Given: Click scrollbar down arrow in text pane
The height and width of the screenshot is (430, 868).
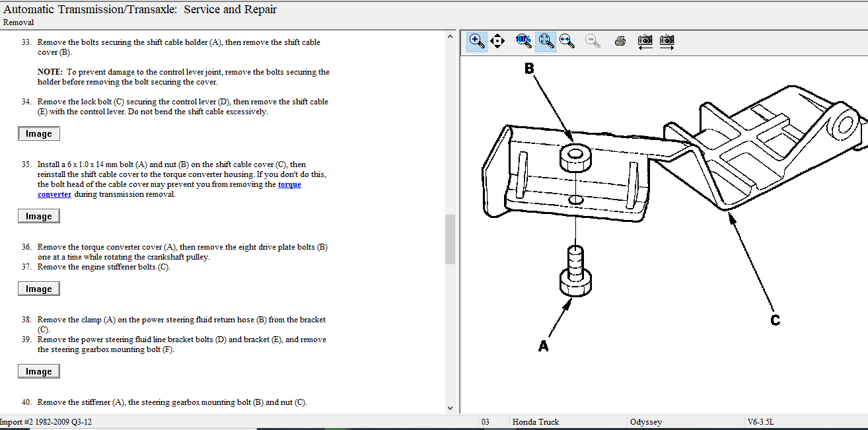Looking at the screenshot, I should pos(451,408).
